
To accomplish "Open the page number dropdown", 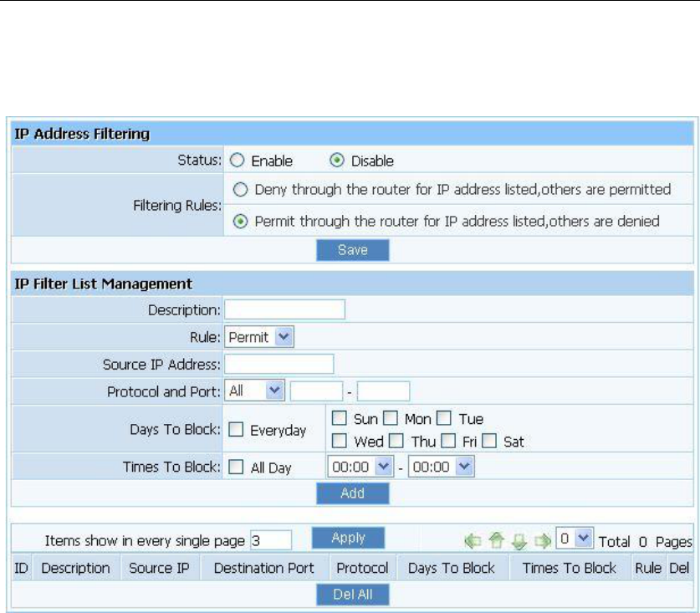I will click(x=575, y=539).
